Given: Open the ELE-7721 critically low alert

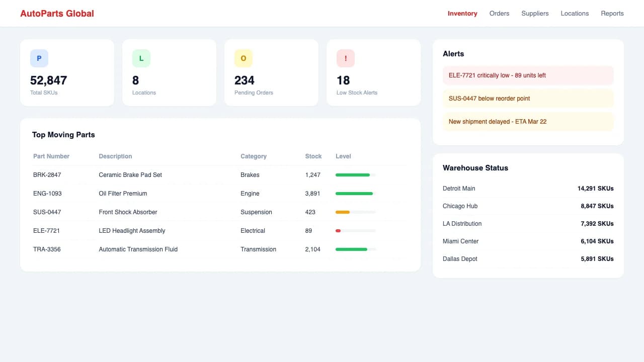Looking at the screenshot, I should coord(528,75).
